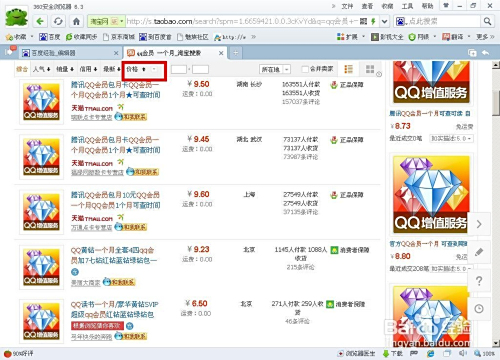
Task: Click the tomato 90%好评 rating icon
Action: (x=7, y=354)
